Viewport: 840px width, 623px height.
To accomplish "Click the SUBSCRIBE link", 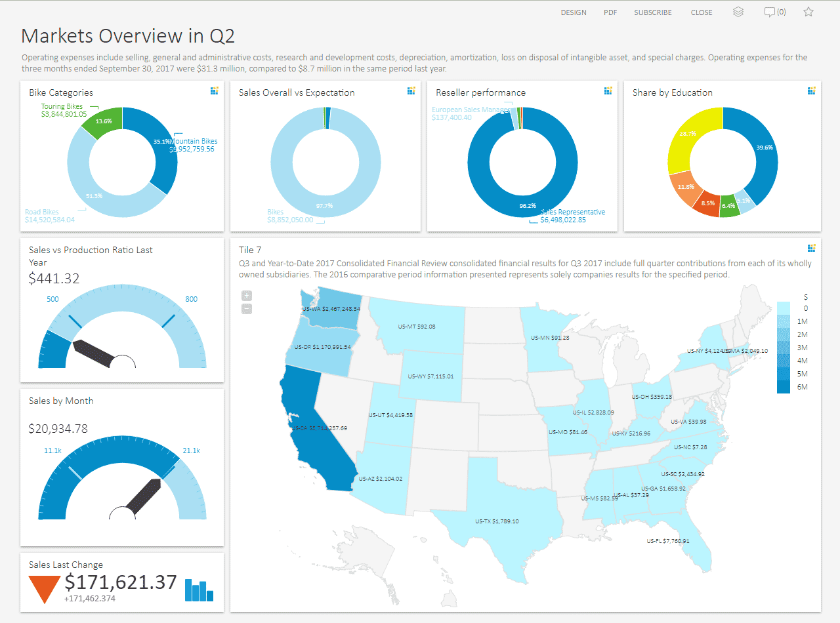I will coord(652,12).
